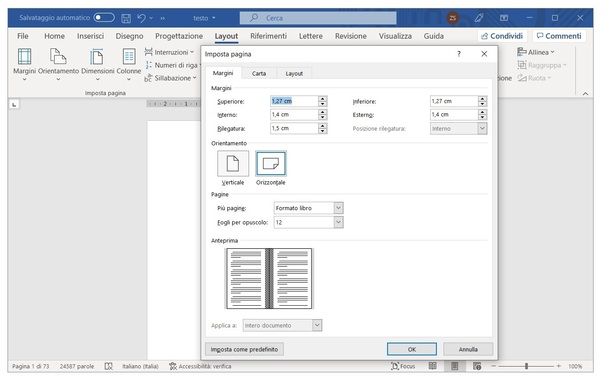Open the Fogli per opuscolo dropdown
Image resolution: width=610 pixels, height=383 pixels.
[338, 222]
